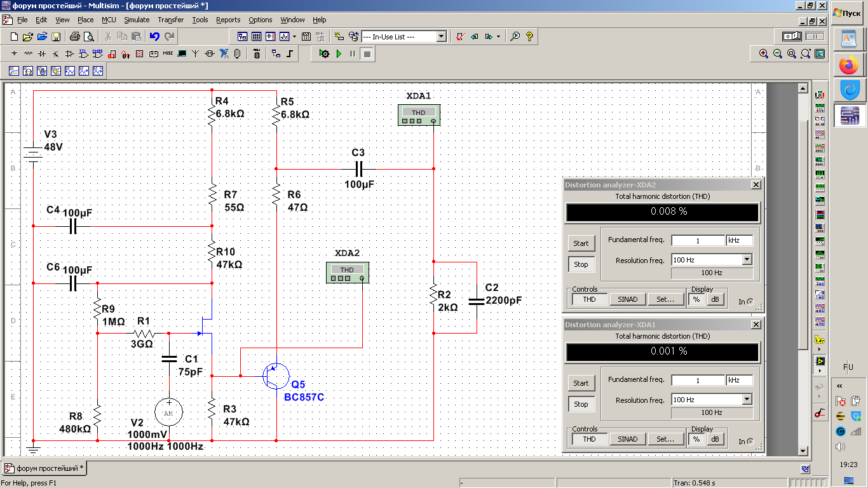
Task: Open the Grapher icon
Action: tap(284, 37)
